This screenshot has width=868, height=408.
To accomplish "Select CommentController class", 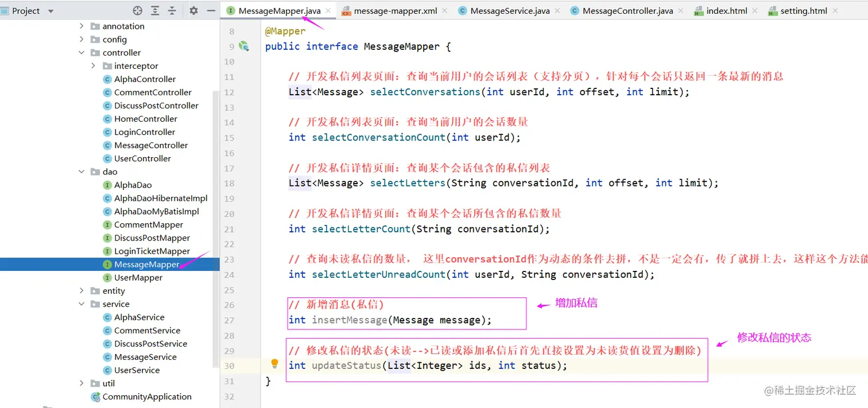I will [153, 92].
